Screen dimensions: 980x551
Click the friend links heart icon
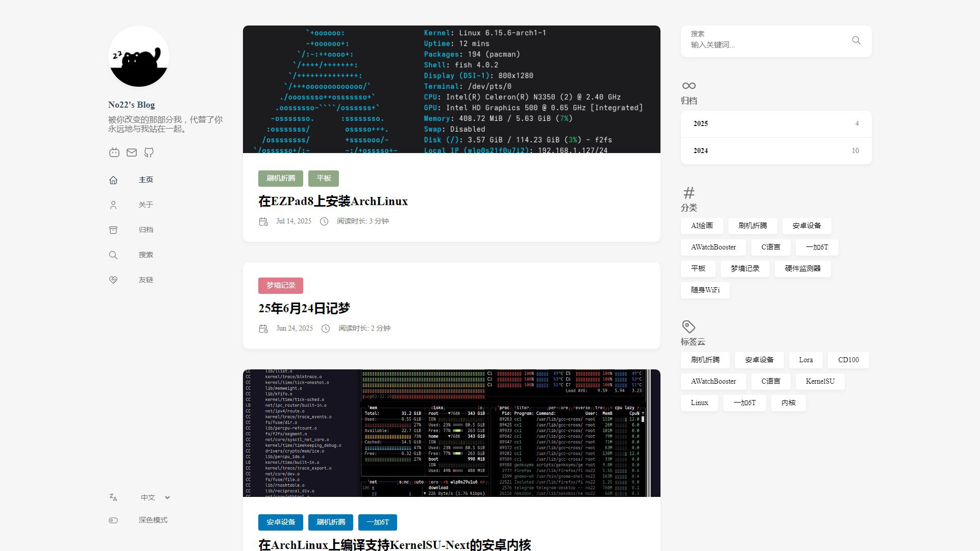[x=113, y=280]
